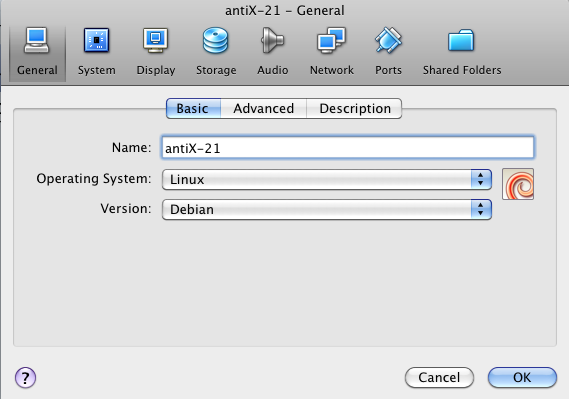Screen dimensions: 569x399
Task: Open the Audio settings section
Action: point(273,52)
